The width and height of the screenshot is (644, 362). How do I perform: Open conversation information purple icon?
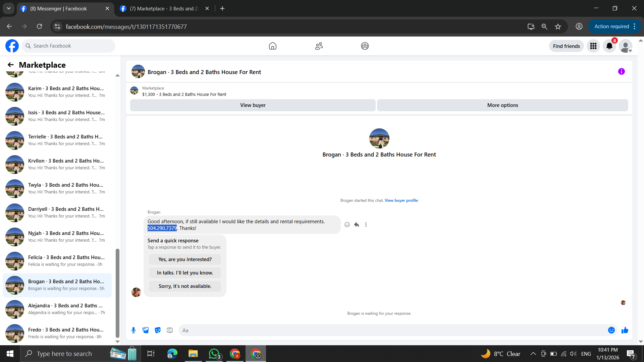click(621, 71)
